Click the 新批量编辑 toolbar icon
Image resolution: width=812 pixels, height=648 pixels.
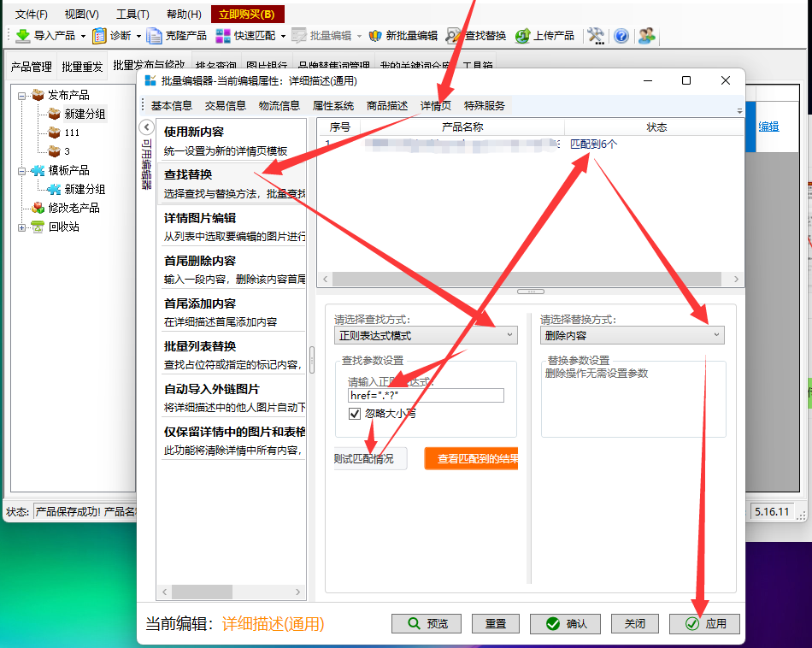(375, 36)
